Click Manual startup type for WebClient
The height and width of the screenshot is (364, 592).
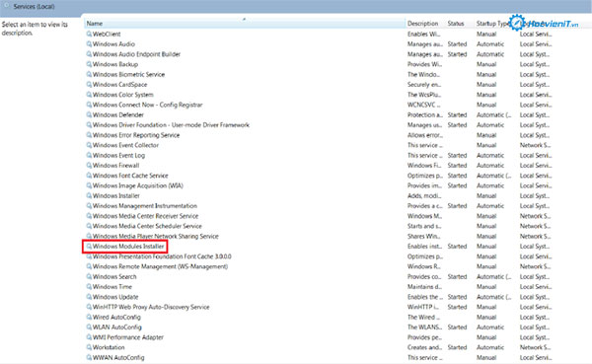pos(486,34)
